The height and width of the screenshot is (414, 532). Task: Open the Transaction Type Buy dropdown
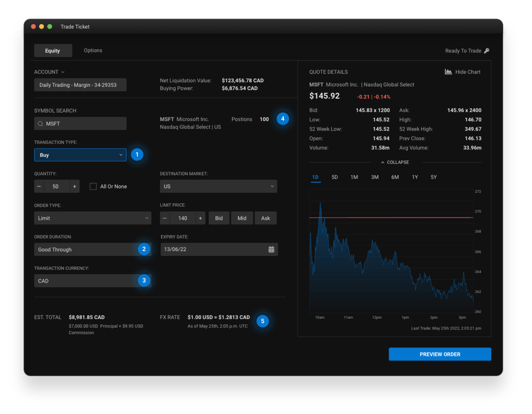point(80,155)
